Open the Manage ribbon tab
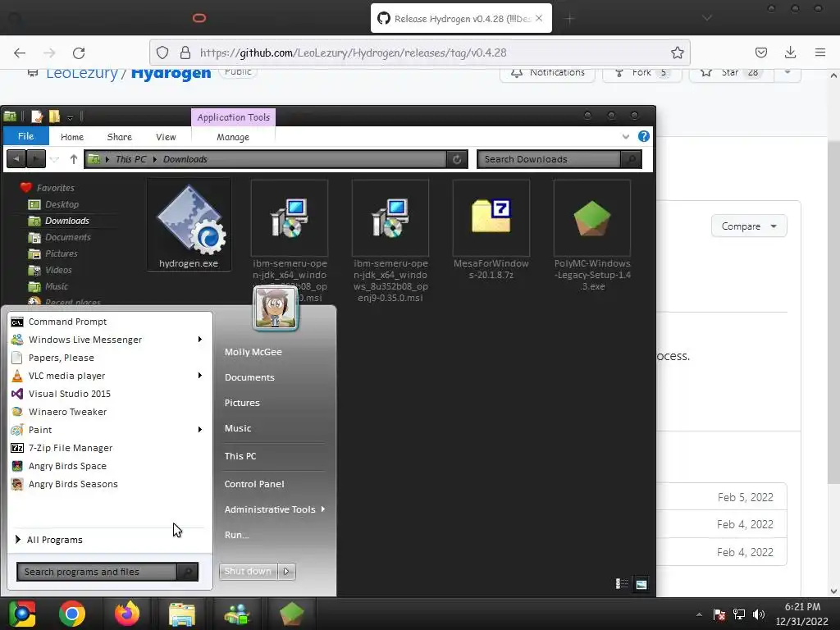Screen dimensions: 840x630 click(x=233, y=137)
